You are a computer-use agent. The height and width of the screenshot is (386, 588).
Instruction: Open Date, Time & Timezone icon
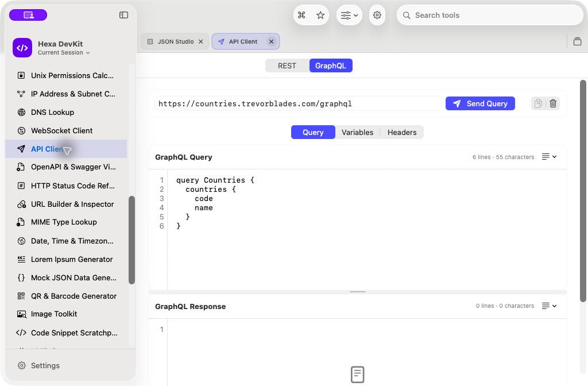pyautogui.click(x=21, y=241)
